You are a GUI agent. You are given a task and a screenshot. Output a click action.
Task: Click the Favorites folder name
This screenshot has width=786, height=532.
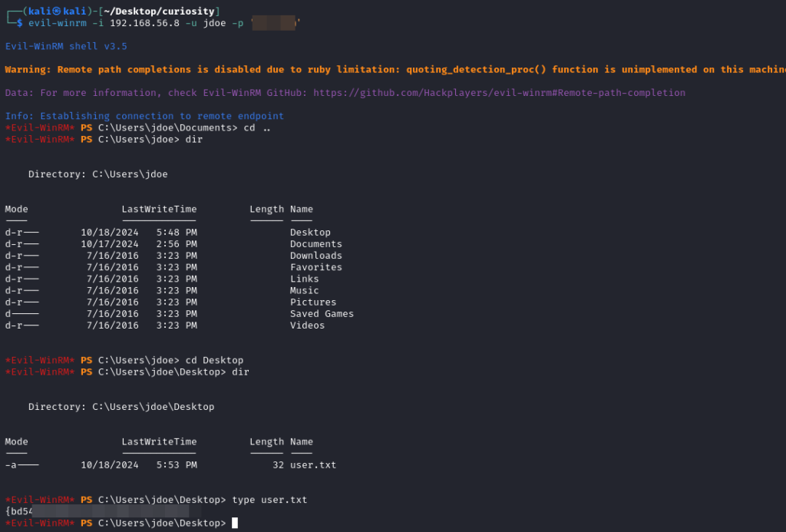tap(315, 267)
